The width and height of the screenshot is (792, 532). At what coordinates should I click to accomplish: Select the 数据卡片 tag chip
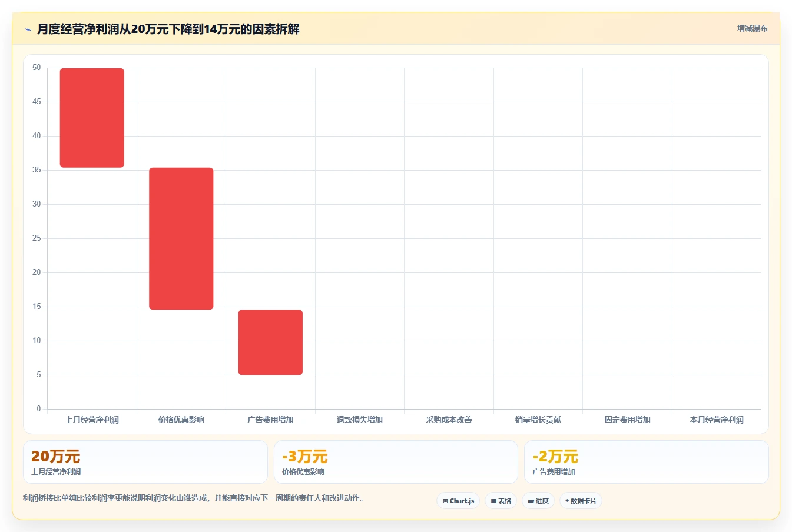[581, 501]
